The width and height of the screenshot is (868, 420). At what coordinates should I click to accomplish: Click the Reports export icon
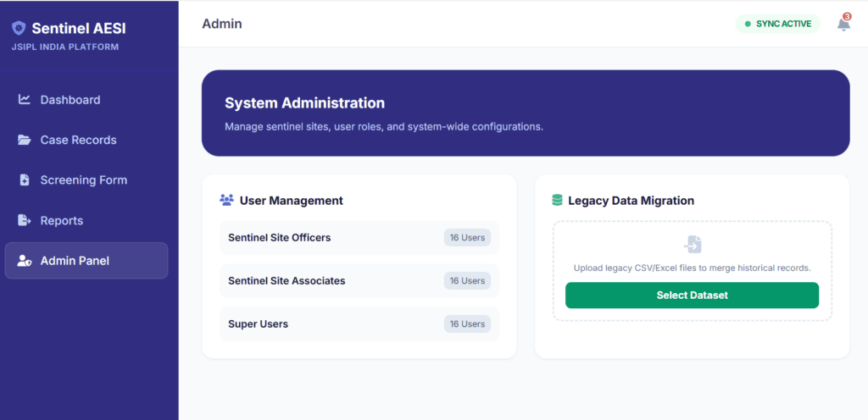coord(25,220)
